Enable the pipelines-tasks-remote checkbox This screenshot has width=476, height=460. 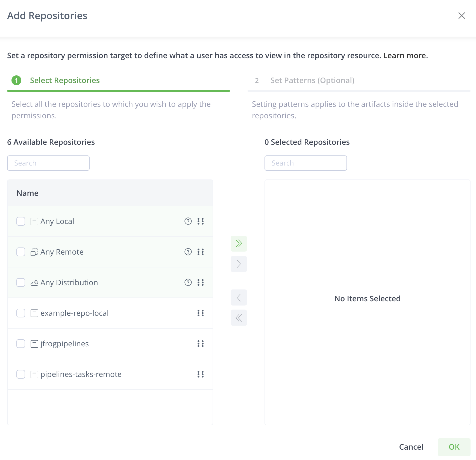21,374
